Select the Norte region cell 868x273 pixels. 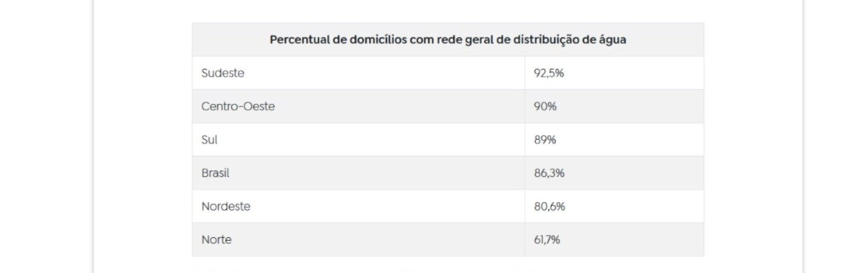pos(358,239)
